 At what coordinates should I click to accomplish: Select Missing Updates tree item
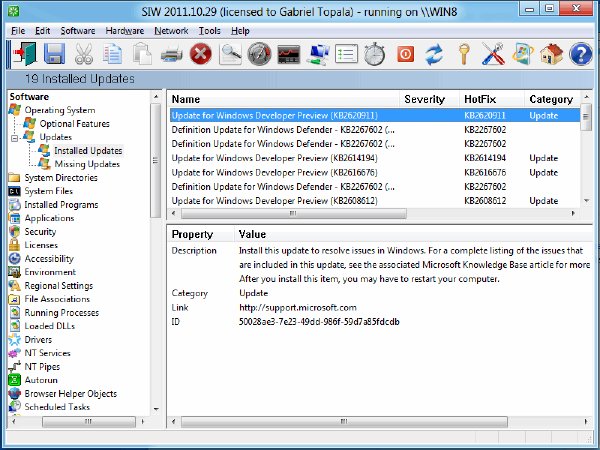[87, 164]
